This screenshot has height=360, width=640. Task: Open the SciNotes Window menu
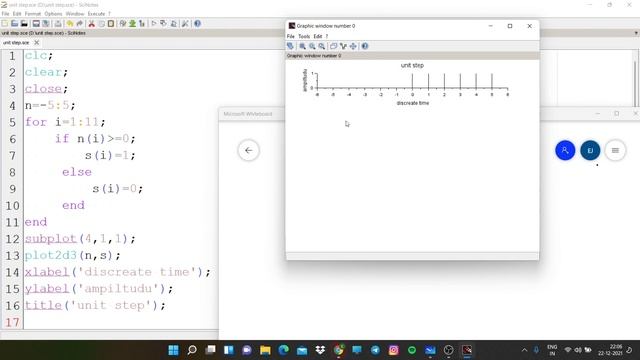[75, 13]
